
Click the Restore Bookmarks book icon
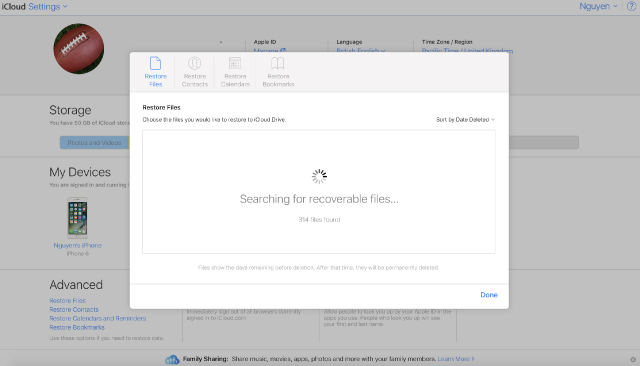click(278, 63)
